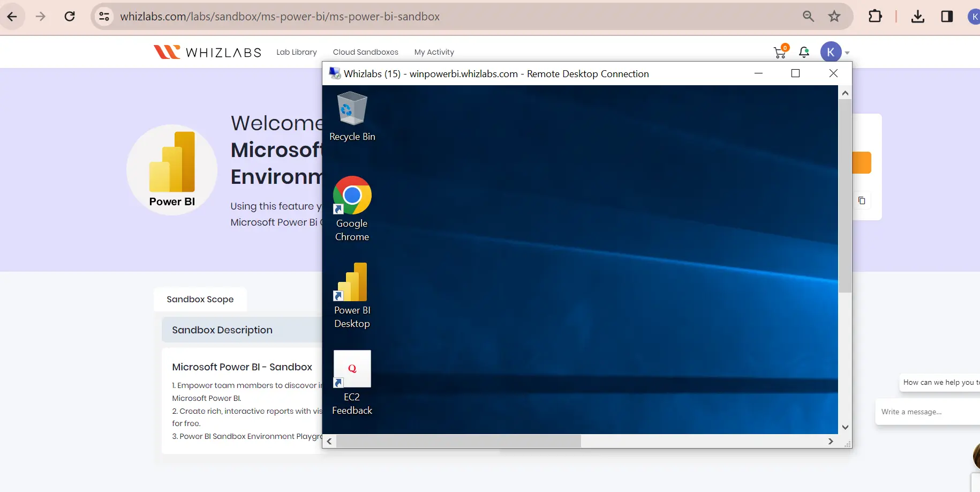Click the Remote Desktop Connection title bar icon
Image resolution: width=980 pixels, height=492 pixels.
pos(335,73)
